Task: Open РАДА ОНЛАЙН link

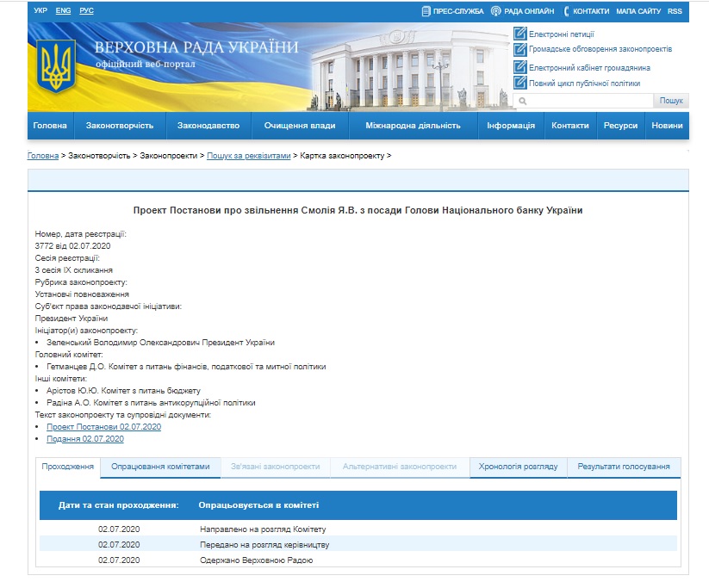Action: pos(529,11)
